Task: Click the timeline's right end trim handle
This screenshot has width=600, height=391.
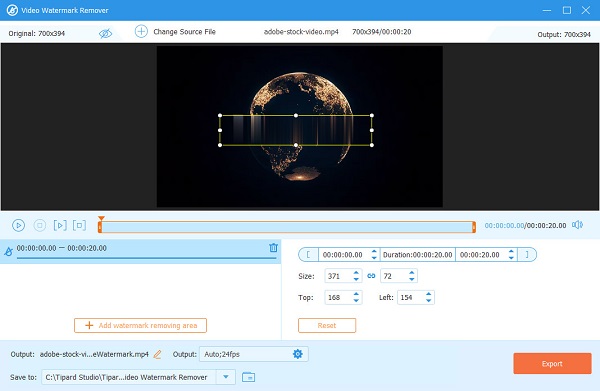Action: coord(474,227)
